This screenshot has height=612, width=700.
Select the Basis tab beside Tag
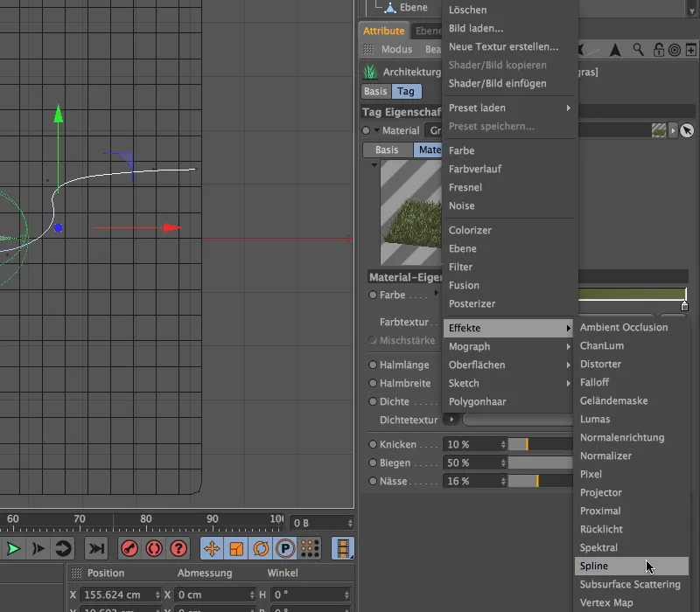pos(375,91)
